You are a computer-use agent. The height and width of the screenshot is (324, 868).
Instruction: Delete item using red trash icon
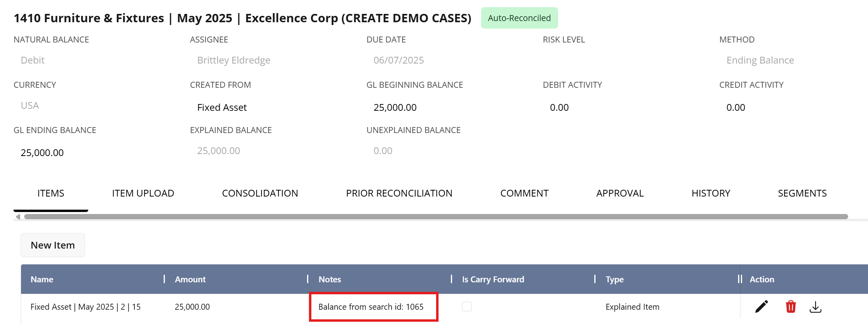[791, 307]
